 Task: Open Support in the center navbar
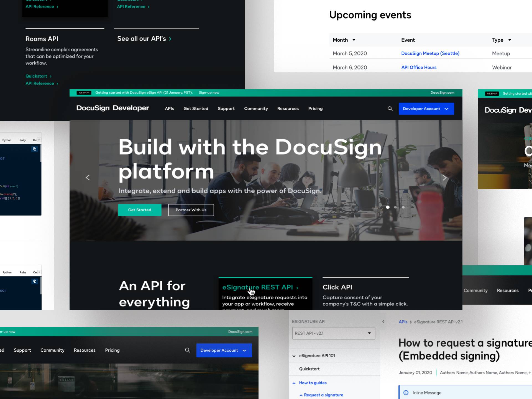point(226,109)
